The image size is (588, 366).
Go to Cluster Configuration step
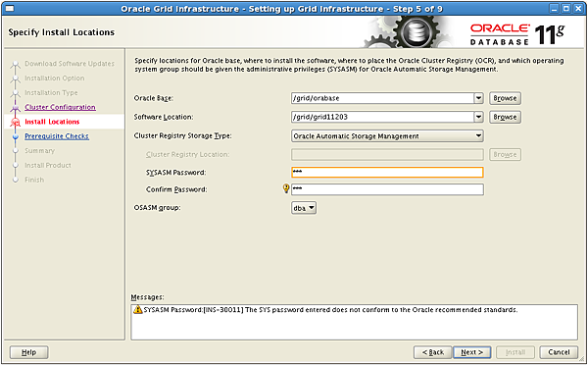point(60,107)
